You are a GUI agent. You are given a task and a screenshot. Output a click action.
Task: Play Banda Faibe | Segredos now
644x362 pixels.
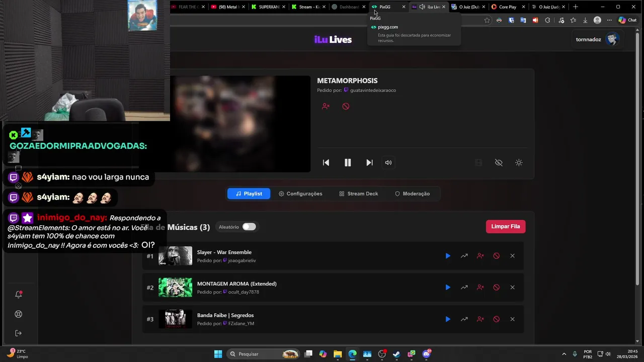click(x=448, y=319)
